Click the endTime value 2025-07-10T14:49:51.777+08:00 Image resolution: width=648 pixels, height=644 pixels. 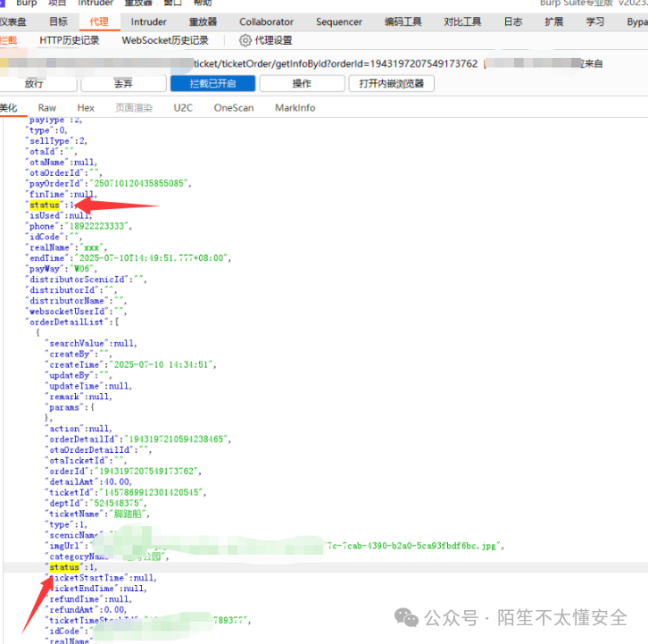(151, 258)
